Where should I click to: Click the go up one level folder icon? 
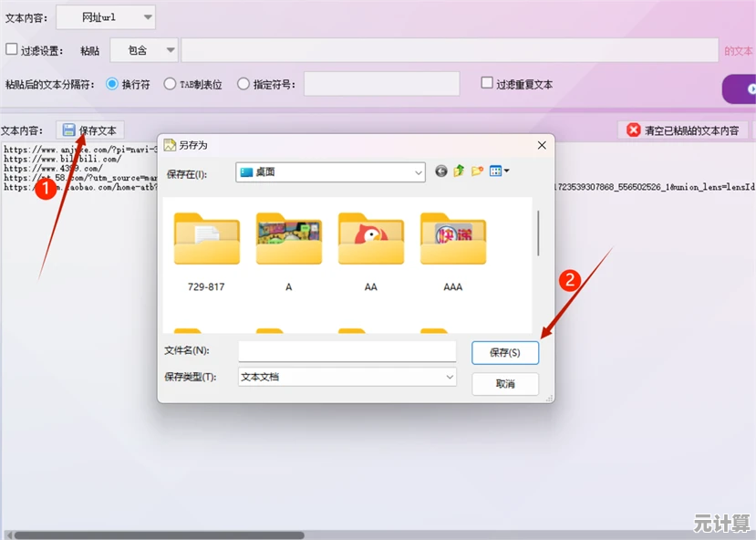click(x=459, y=171)
